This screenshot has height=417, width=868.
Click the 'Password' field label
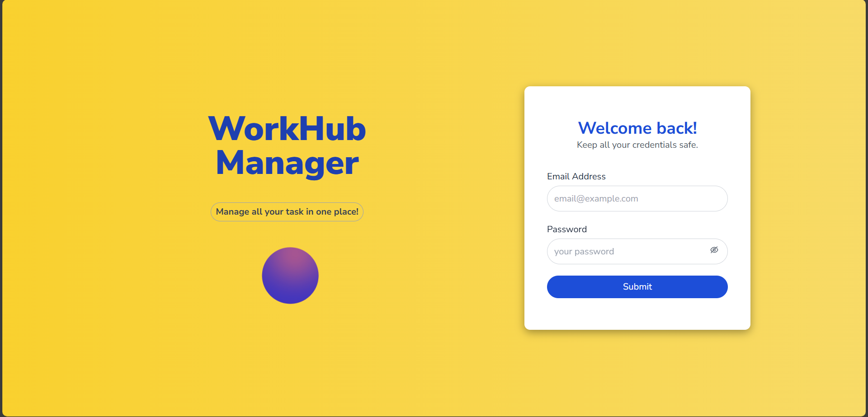click(x=566, y=230)
